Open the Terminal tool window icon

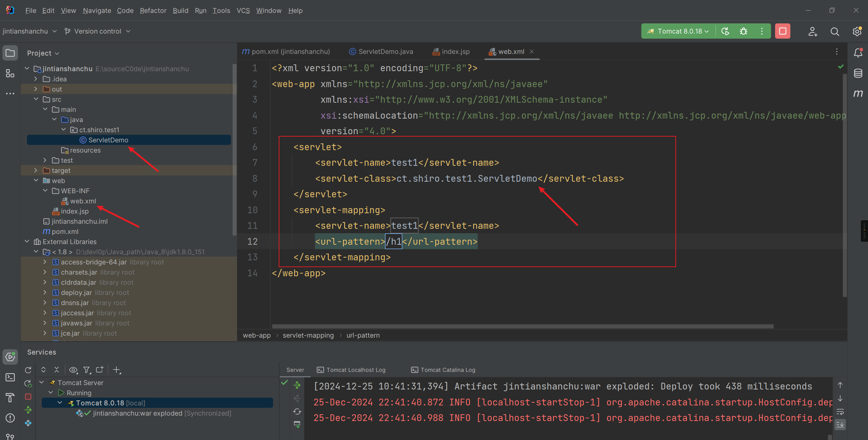click(10, 377)
